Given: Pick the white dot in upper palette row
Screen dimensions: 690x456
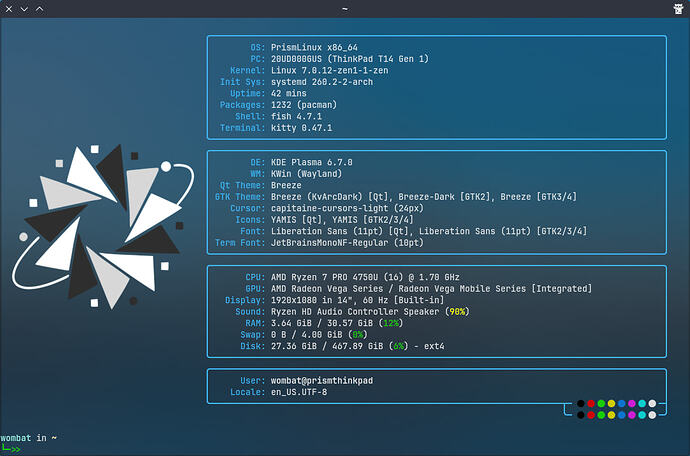Looking at the screenshot, I should click(x=652, y=404).
